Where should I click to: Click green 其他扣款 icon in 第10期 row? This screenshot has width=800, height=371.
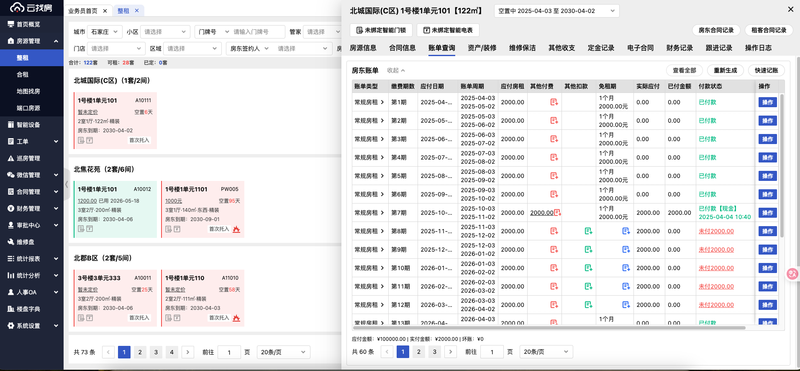click(x=588, y=268)
